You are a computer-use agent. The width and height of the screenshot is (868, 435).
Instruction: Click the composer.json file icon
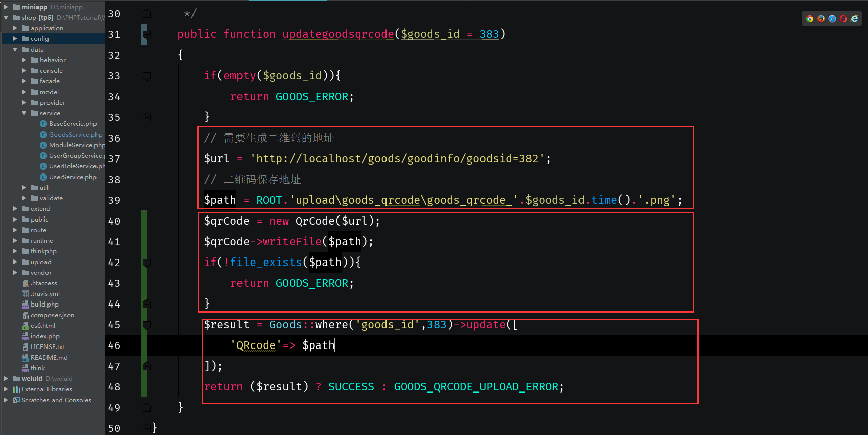pyautogui.click(x=25, y=315)
